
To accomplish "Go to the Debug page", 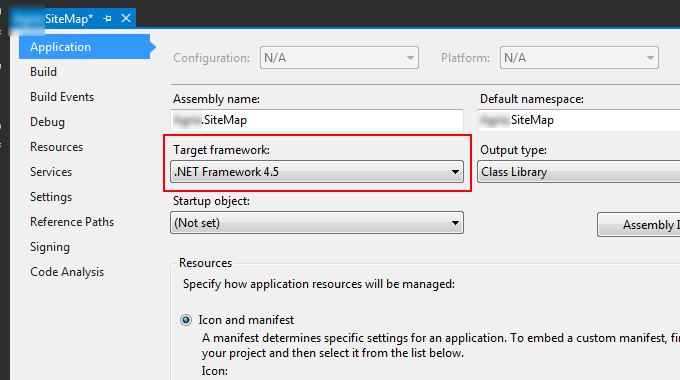I will tap(47, 122).
